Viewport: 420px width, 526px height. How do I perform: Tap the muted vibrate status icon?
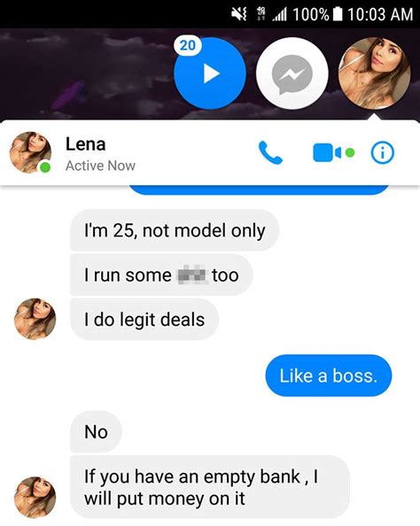[x=239, y=14]
